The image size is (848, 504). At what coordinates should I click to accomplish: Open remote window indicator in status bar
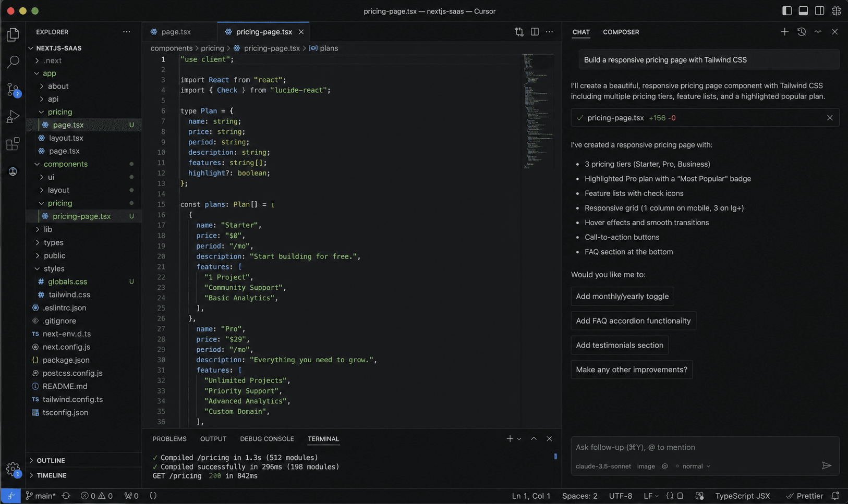click(10, 496)
